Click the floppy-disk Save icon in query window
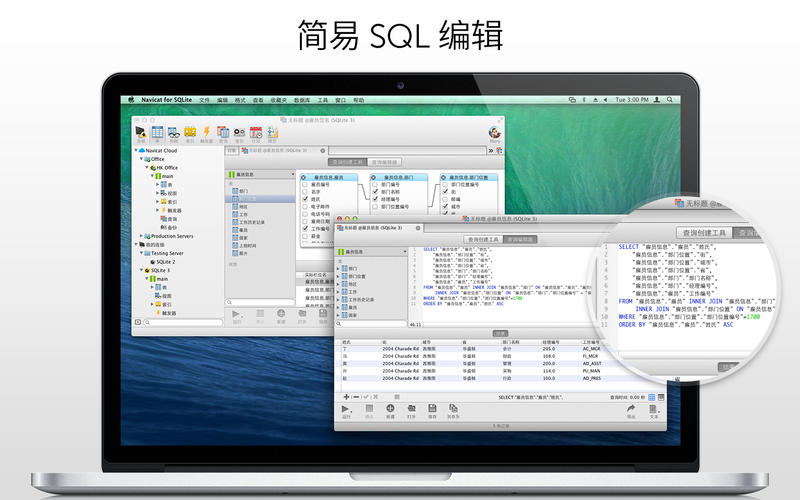The image size is (800, 500). [x=432, y=408]
